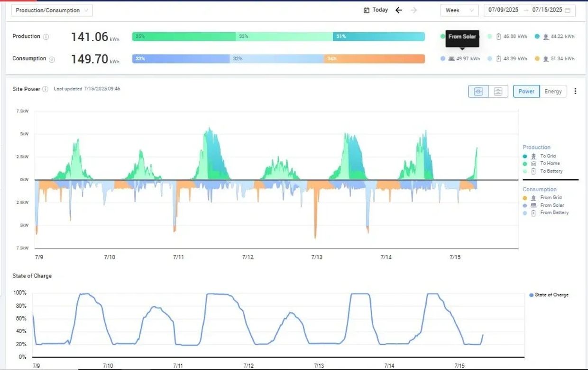
Task: Click the previous period arrow
Action: tap(399, 10)
